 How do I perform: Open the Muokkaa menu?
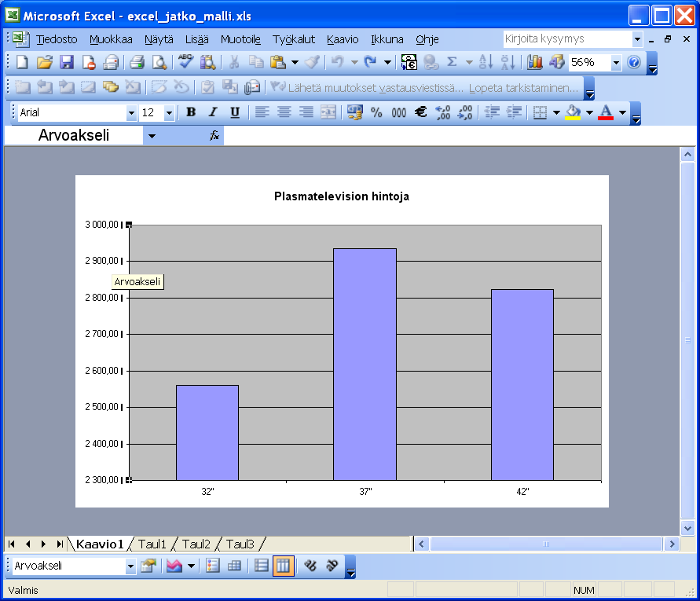111,39
